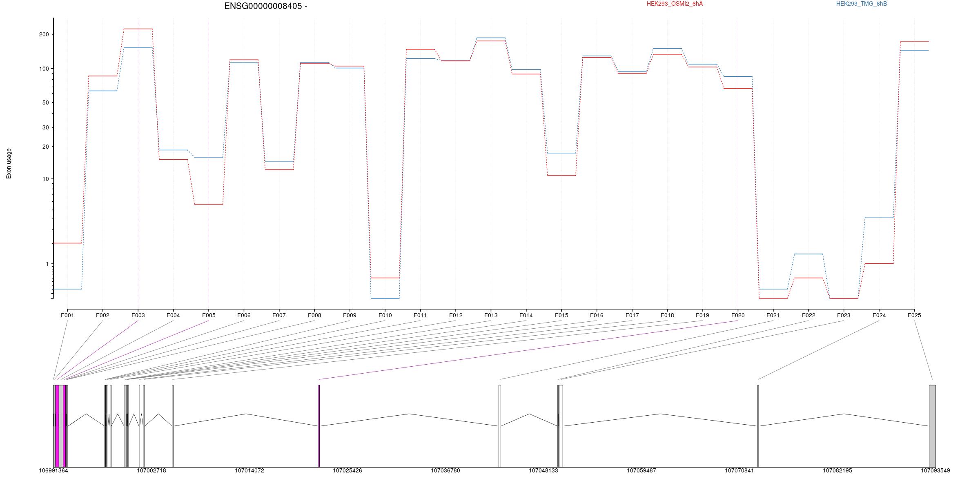Click exon label E004
Screen dimensions: 980x490
click(x=173, y=315)
